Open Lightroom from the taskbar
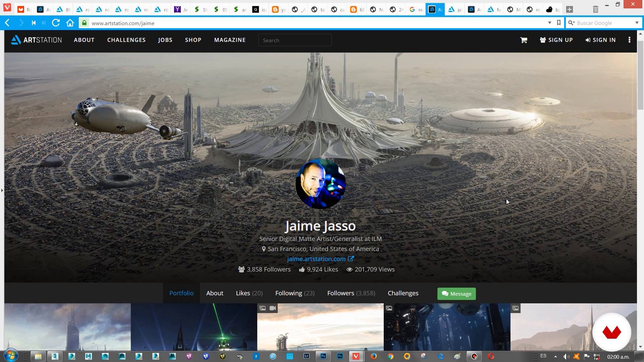 (x=306, y=356)
